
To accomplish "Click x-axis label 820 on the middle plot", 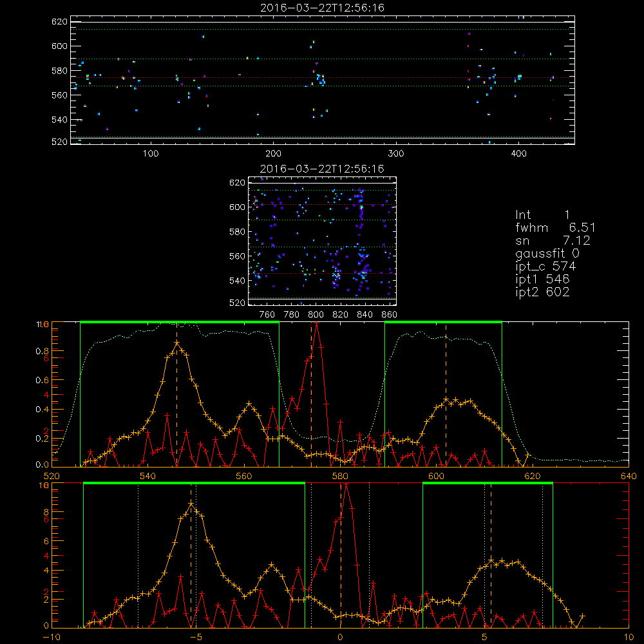I will 341,315.
